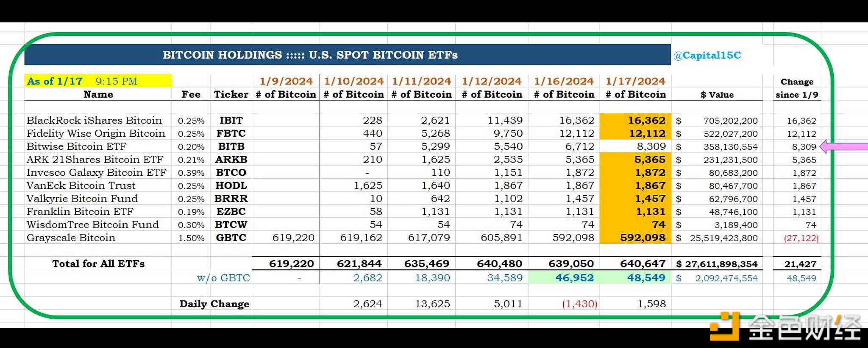Select the 8,309 cell for BITB on 1/17
868x348 pixels.
tap(635, 146)
